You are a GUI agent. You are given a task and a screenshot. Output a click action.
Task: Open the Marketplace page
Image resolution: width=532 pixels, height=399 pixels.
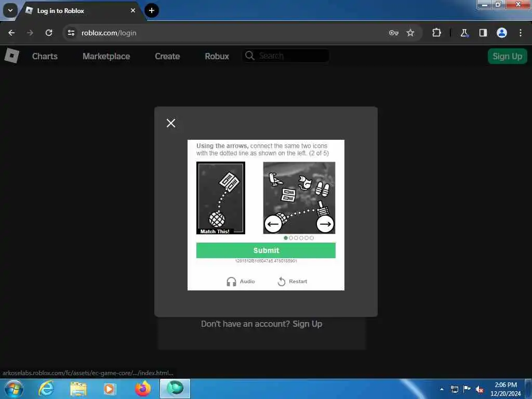point(106,56)
